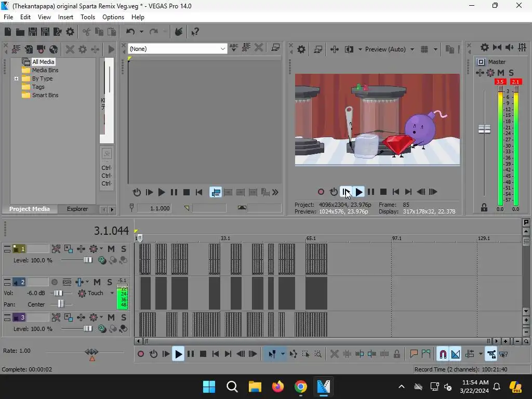Go to project end in preview
The image size is (532, 399).
[x=408, y=192]
